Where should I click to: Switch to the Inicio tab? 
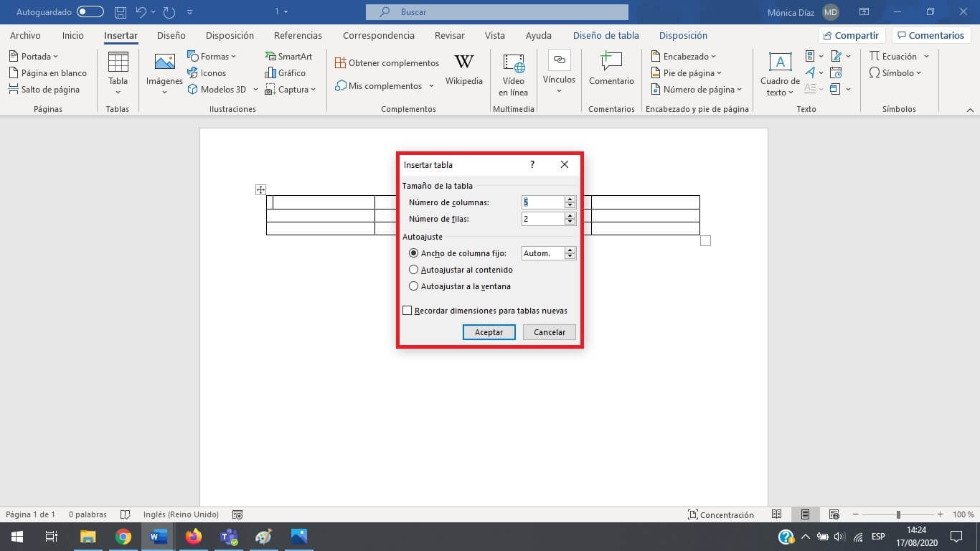73,35
